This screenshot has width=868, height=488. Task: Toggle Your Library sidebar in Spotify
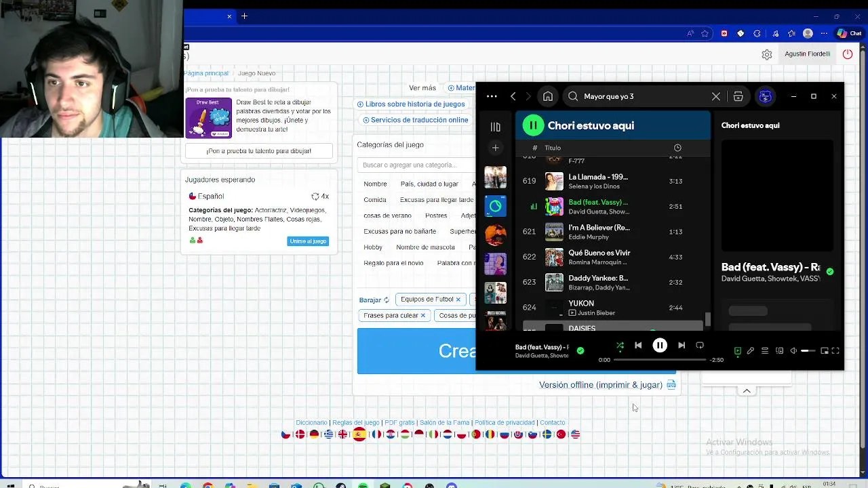pyautogui.click(x=495, y=127)
